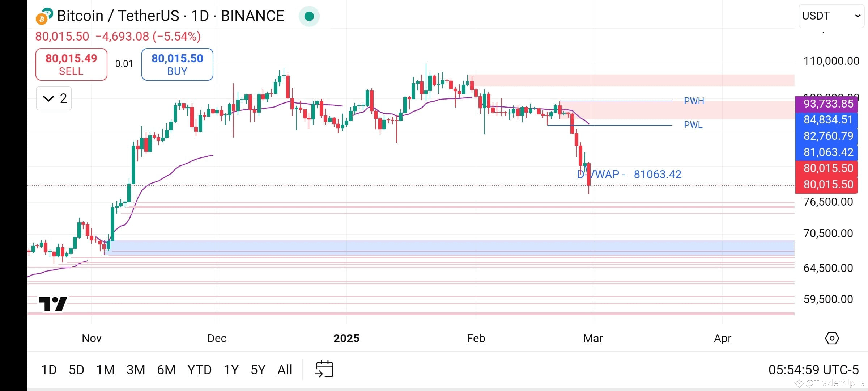Switch to the YTD range
Image resolution: width=868 pixels, height=391 pixels.
click(199, 370)
